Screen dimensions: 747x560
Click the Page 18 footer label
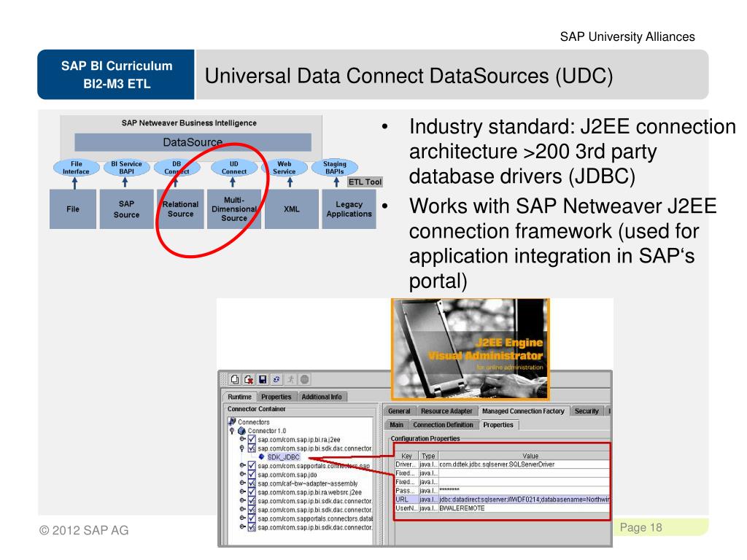point(640,528)
